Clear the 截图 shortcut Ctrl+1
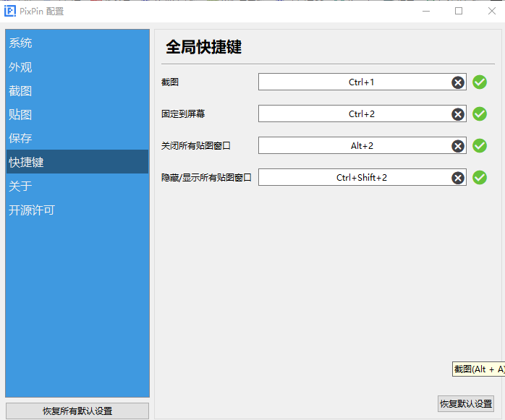The image size is (505, 420). tap(458, 82)
